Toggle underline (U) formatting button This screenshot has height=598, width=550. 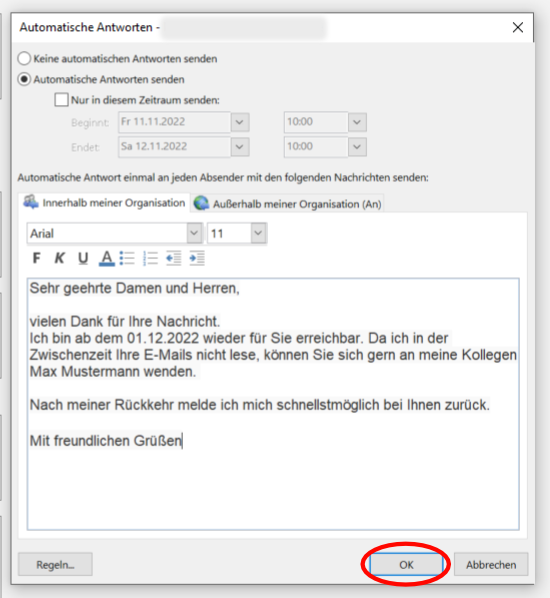83,258
